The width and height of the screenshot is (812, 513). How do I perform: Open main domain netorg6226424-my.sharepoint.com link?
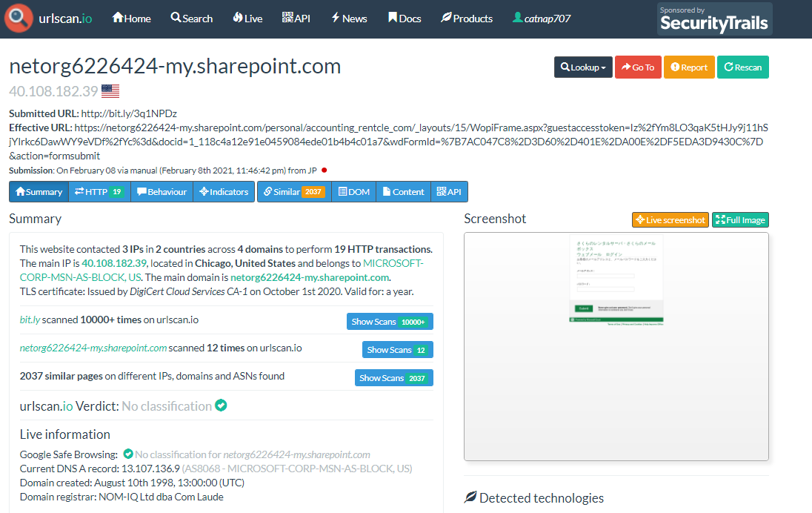[309, 277]
